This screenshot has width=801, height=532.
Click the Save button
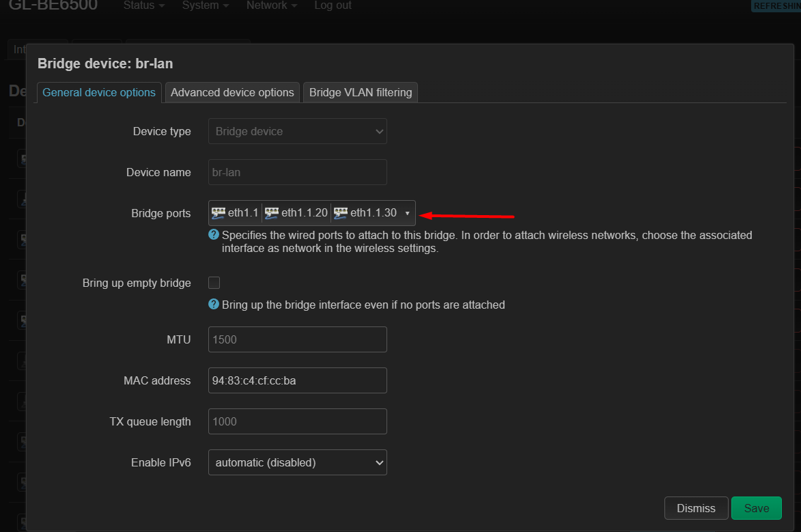click(x=756, y=508)
